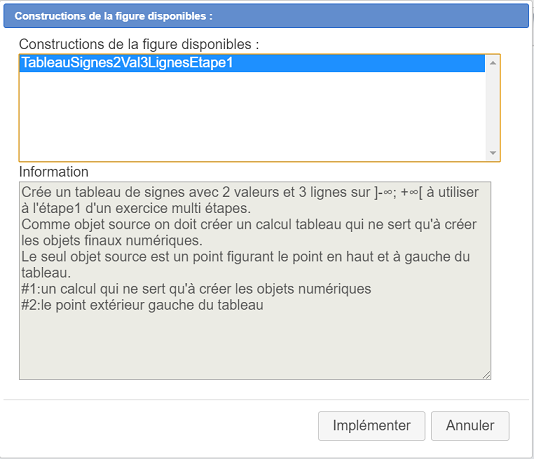
Task: Click the list's scroll down arrow
Action: (492, 153)
